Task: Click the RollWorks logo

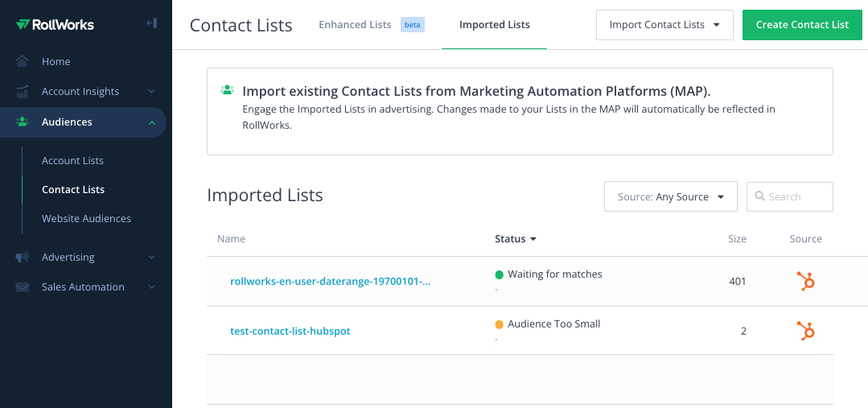Action: (55, 24)
